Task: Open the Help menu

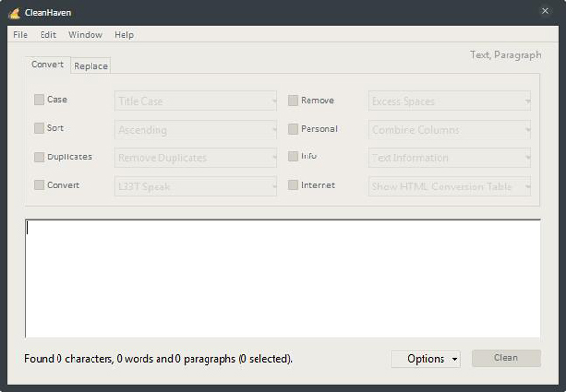Action: (x=125, y=35)
